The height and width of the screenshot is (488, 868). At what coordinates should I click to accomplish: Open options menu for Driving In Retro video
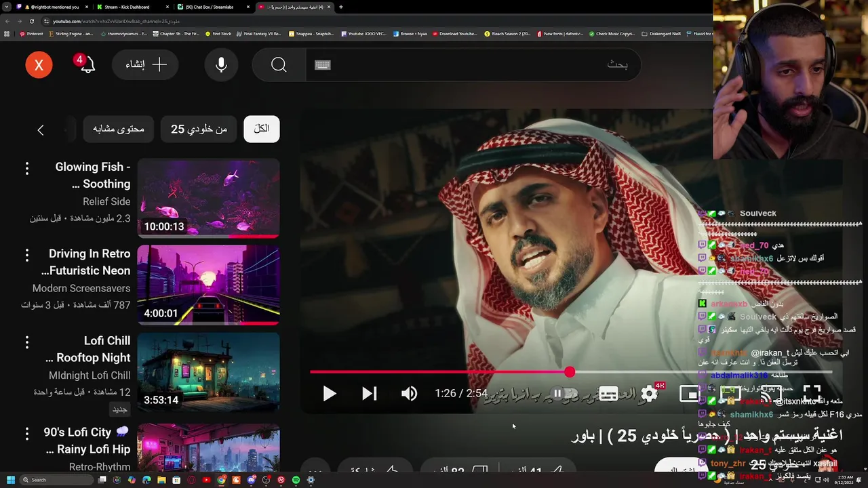click(27, 255)
